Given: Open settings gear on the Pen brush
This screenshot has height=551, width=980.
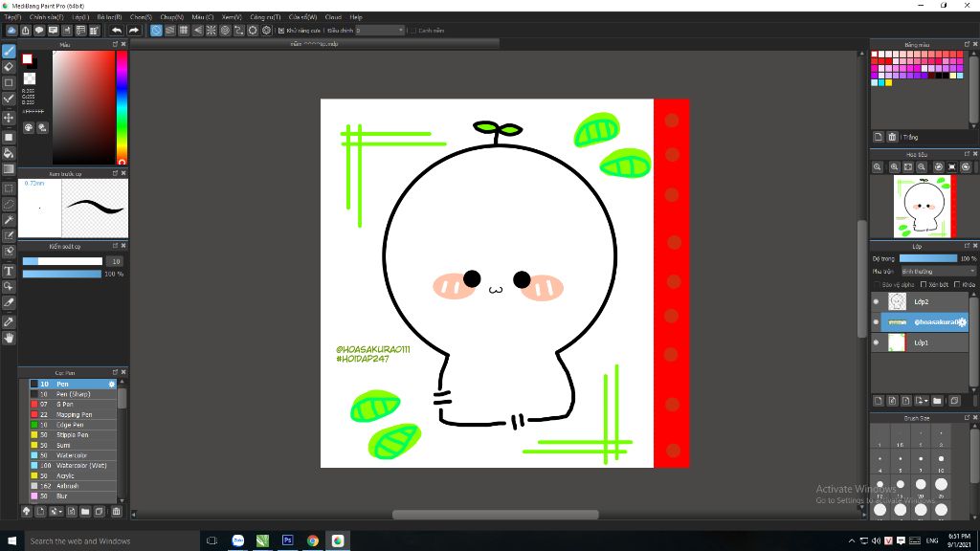Looking at the screenshot, I should pyautogui.click(x=112, y=384).
